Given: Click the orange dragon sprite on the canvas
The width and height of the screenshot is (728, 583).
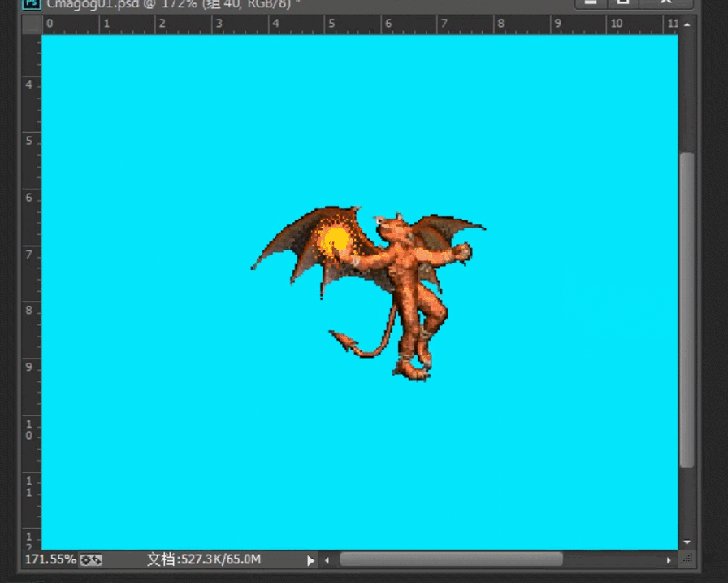Looking at the screenshot, I should pyautogui.click(x=369, y=293).
